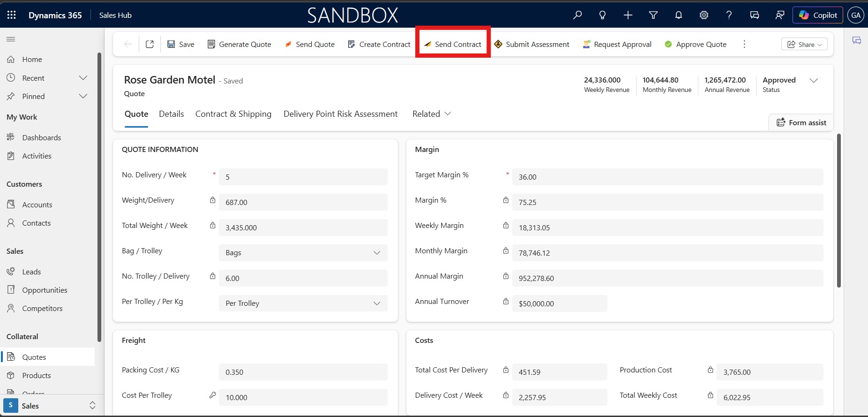The image size is (868, 417).
Task: Click the plus quick create icon
Action: pyautogui.click(x=628, y=15)
